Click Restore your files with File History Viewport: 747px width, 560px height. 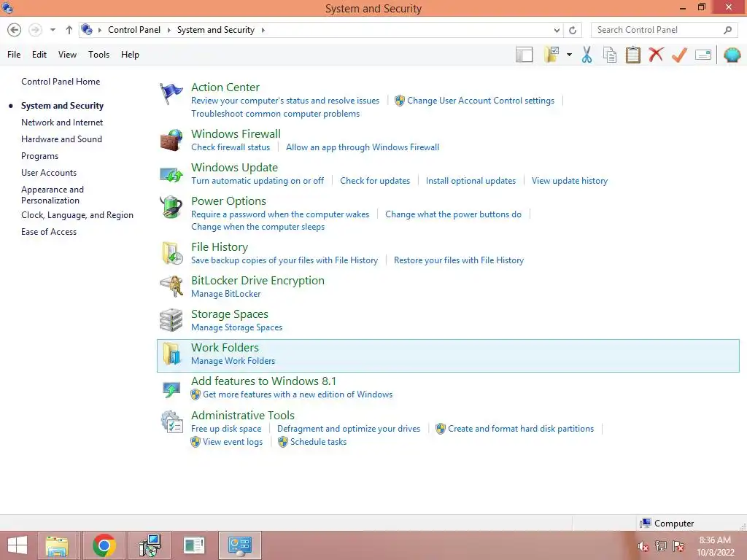tap(459, 260)
